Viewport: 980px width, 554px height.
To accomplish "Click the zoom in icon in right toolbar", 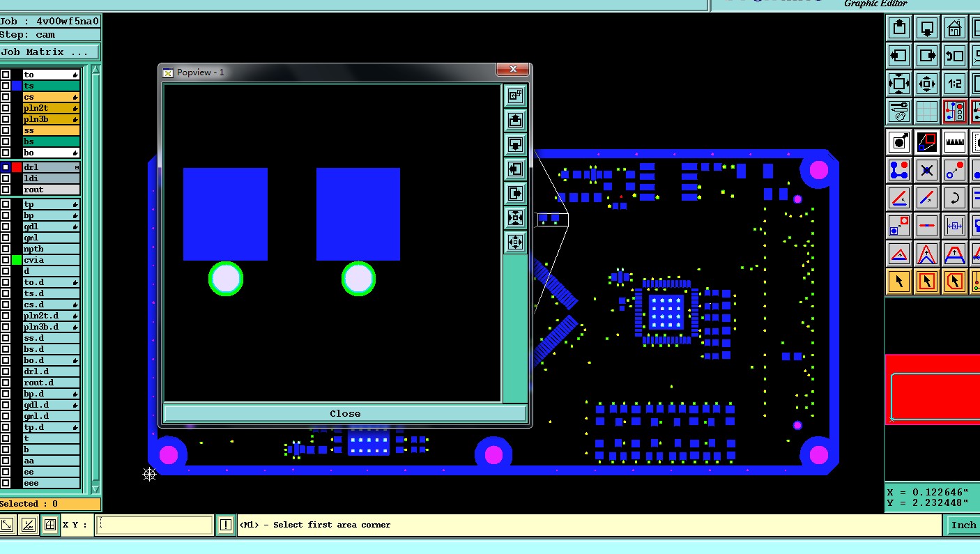I will pyautogui.click(x=899, y=84).
